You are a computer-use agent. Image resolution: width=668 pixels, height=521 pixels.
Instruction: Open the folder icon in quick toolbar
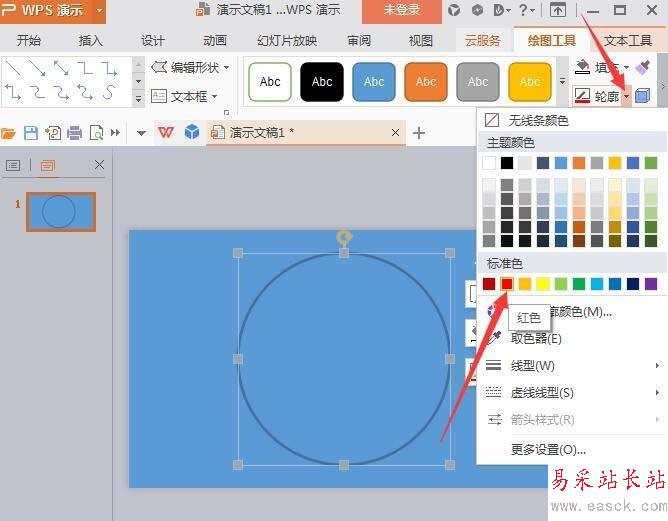[8, 133]
